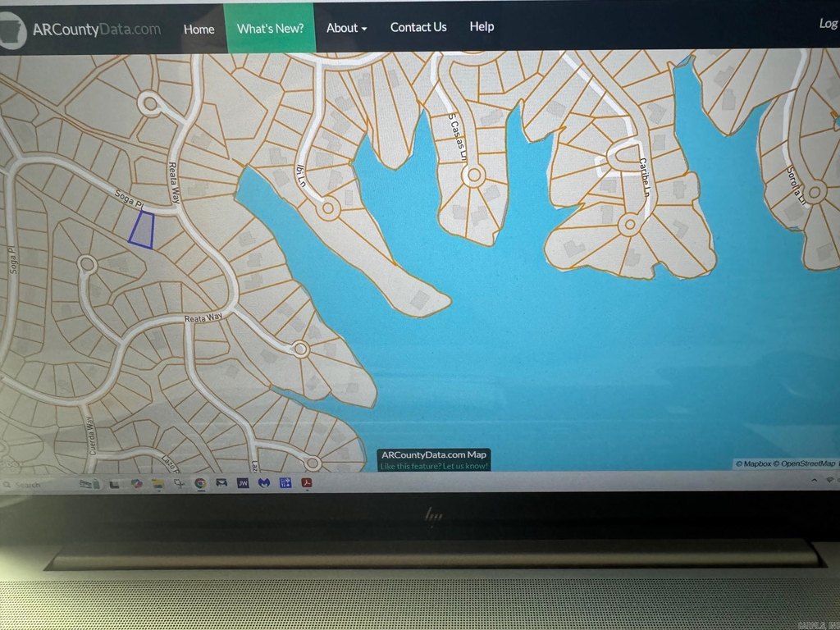Open the JW app in taskbar

[242, 483]
